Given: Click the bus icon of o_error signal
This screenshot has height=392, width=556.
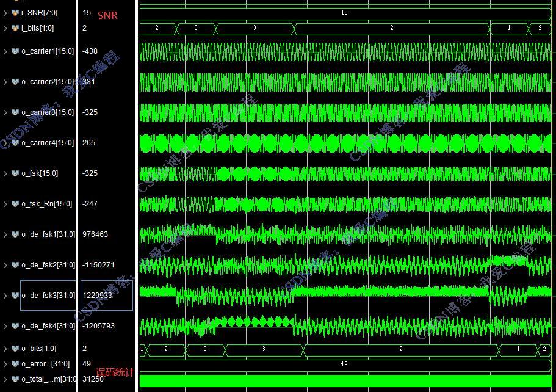Looking at the screenshot, I should click(15, 364).
